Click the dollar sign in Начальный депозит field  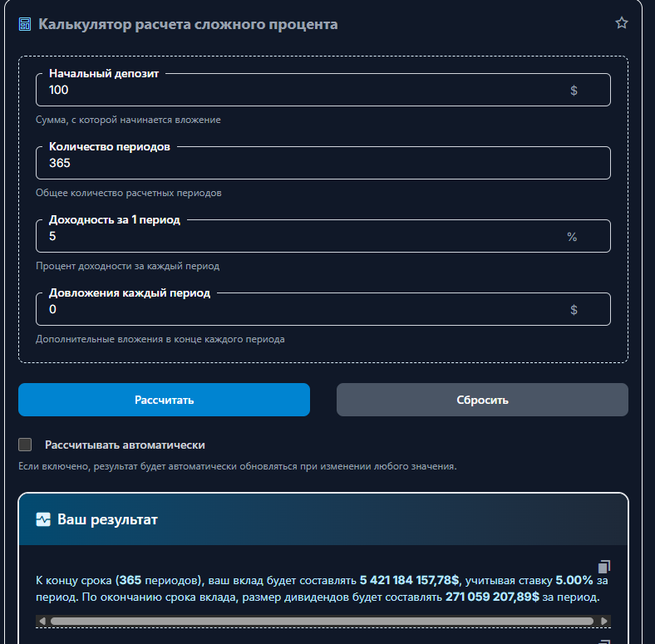pyautogui.click(x=574, y=91)
